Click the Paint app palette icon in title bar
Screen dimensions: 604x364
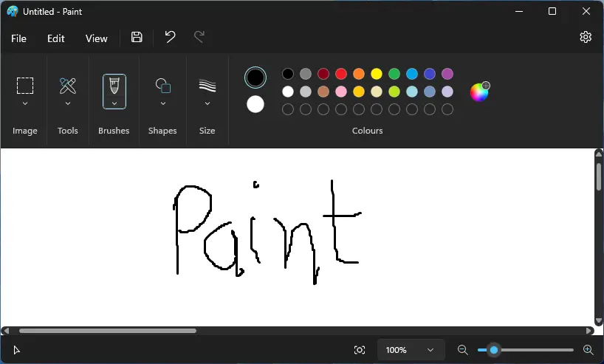click(x=13, y=12)
